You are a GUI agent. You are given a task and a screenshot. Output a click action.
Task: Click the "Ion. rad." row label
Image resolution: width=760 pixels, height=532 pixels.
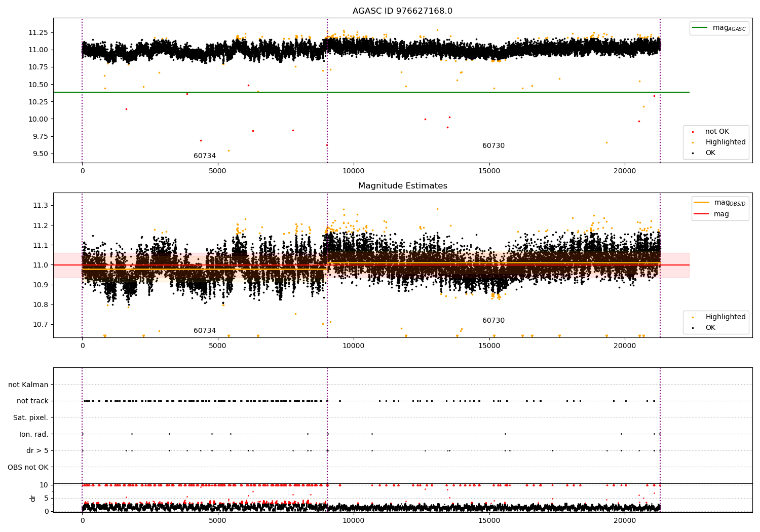click(x=34, y=435)
